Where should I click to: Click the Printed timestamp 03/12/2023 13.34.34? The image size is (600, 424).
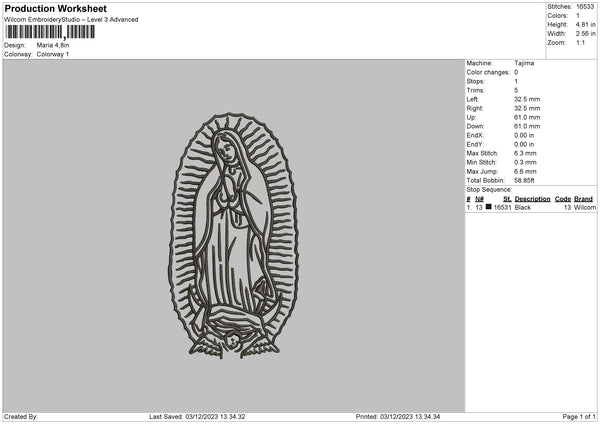410,417
